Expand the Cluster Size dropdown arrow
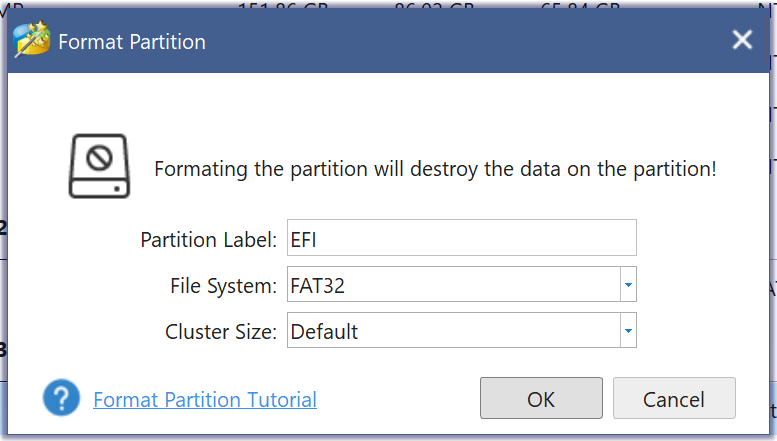This screenshot has height=441, width=777. coord(627,330)
